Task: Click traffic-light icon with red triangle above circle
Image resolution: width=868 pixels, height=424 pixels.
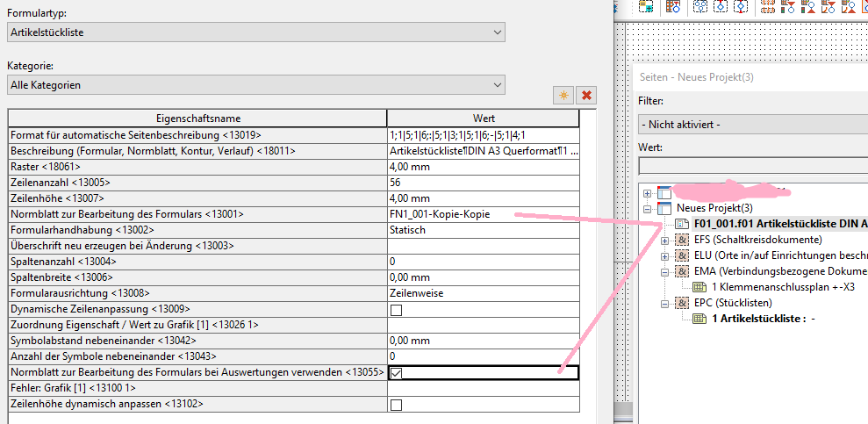Action: (788, 6)
